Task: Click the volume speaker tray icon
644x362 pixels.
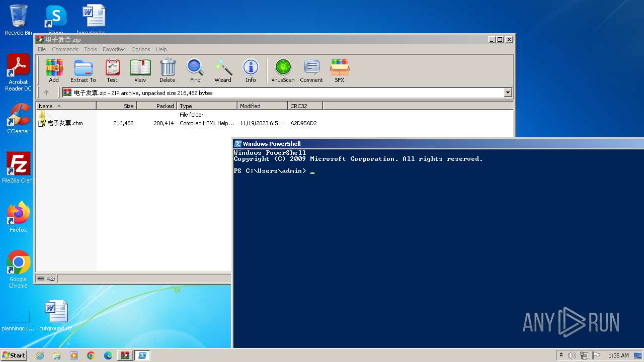Action: [x=572, y=355]
